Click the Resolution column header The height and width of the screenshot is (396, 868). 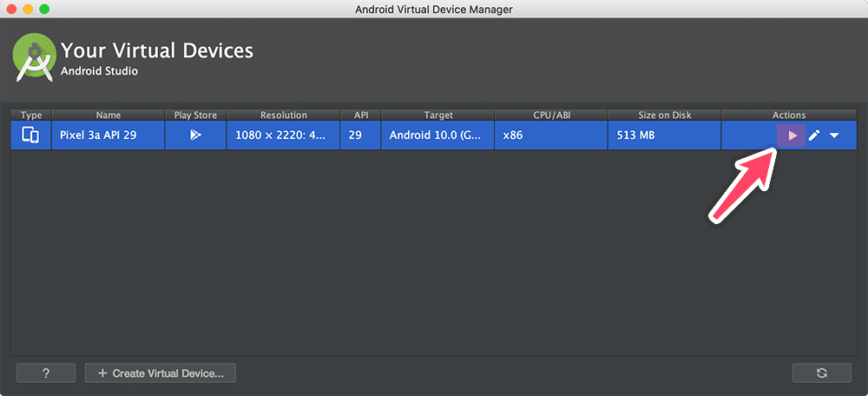coord(284,115)
